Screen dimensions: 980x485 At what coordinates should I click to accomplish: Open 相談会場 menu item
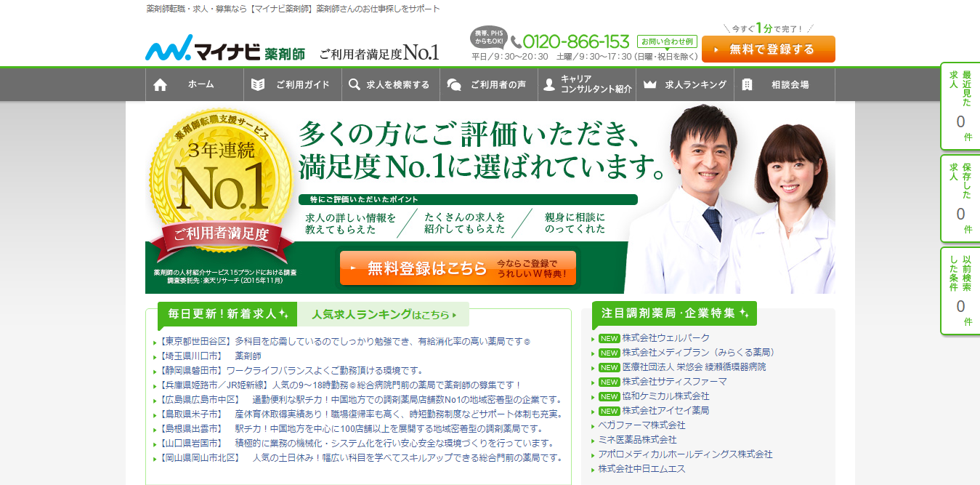point(785,84)
